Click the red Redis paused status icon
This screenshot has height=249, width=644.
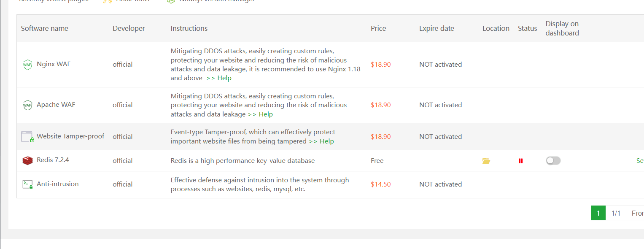click(x=521, y=161)
